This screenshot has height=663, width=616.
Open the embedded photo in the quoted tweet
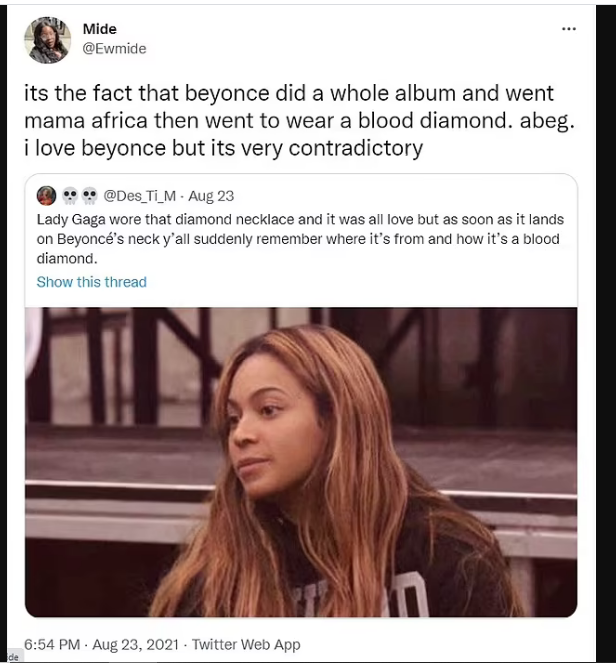[301, 462]
